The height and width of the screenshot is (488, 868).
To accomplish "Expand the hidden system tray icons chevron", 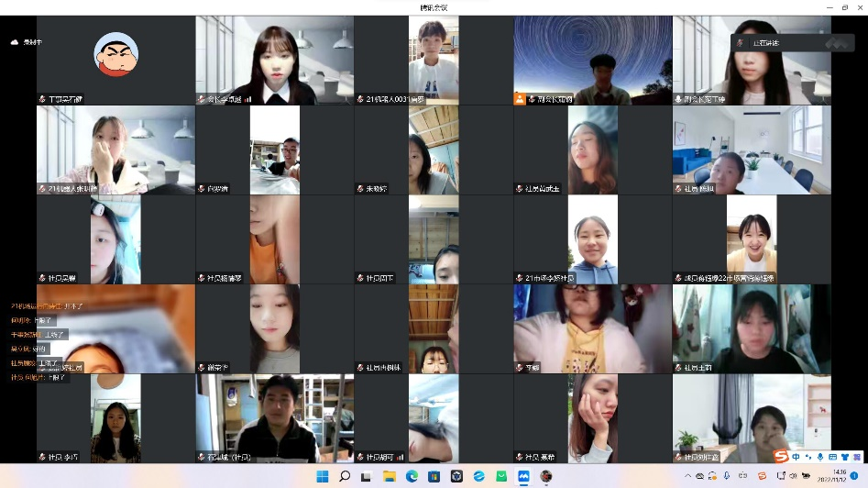I will click(x=687, y=476).
